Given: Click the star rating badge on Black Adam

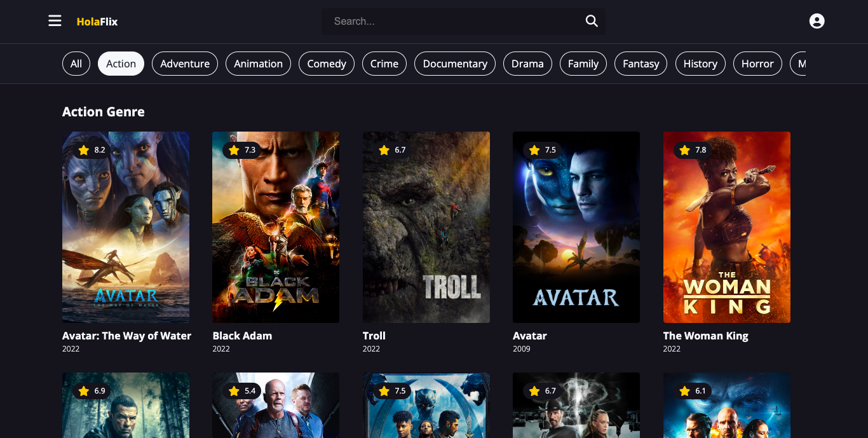Looking at the screenshot, I should coord(242,150).
